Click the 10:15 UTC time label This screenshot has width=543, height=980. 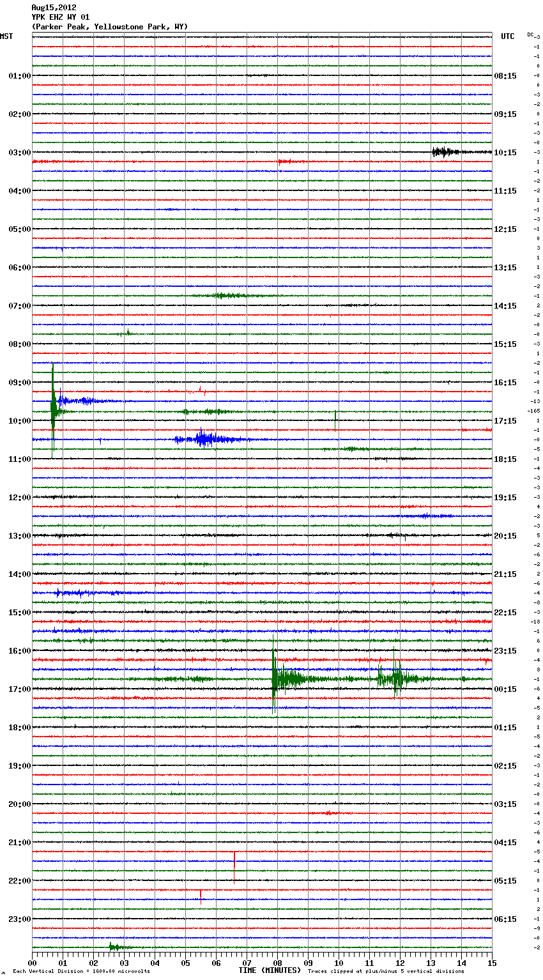(x=505, y=153)
